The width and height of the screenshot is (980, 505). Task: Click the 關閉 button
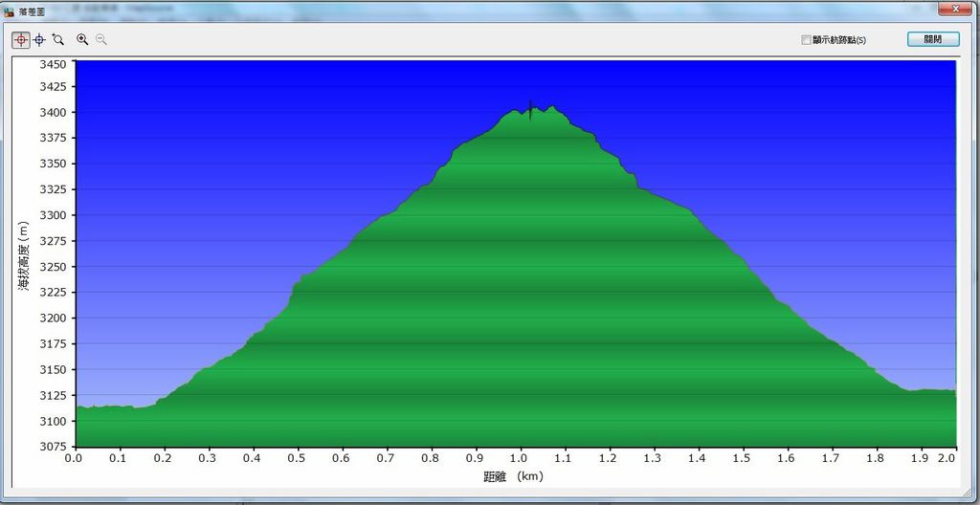click(x=933, y=39)
